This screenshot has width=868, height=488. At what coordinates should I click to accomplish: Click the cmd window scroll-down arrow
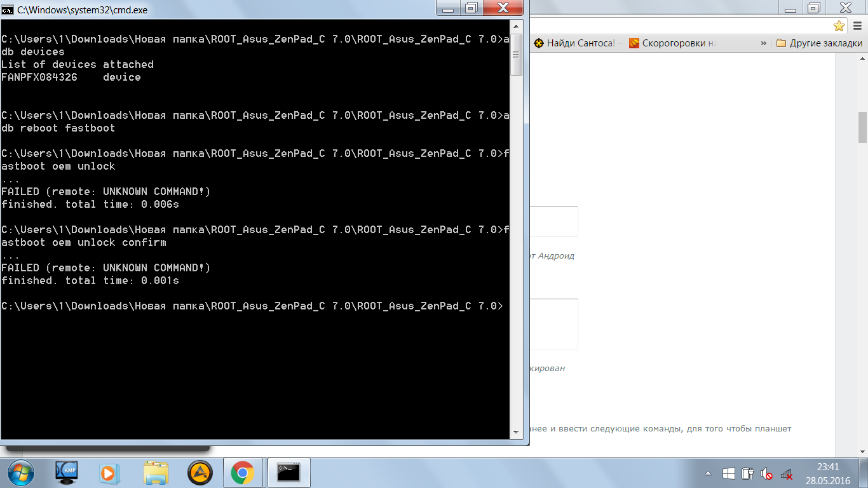click(x=517, y=432)
